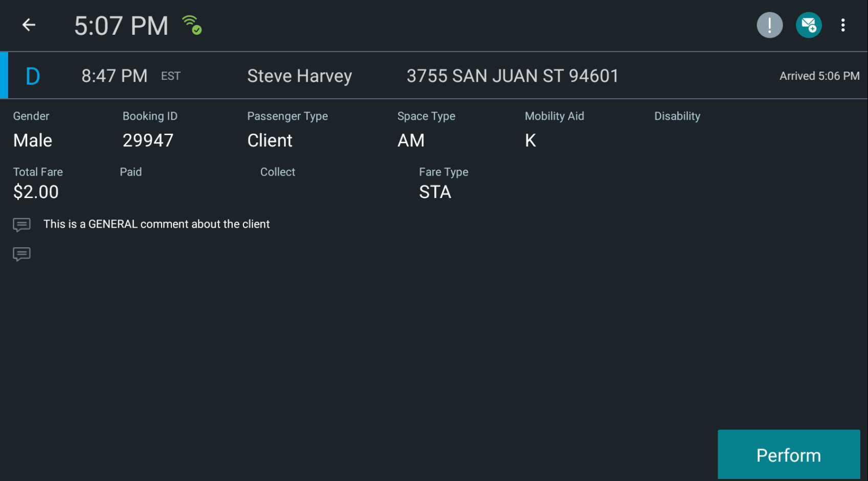Check the connectivity status signal icon
Screen dimensions: 868x481
[x=191, y=24]
